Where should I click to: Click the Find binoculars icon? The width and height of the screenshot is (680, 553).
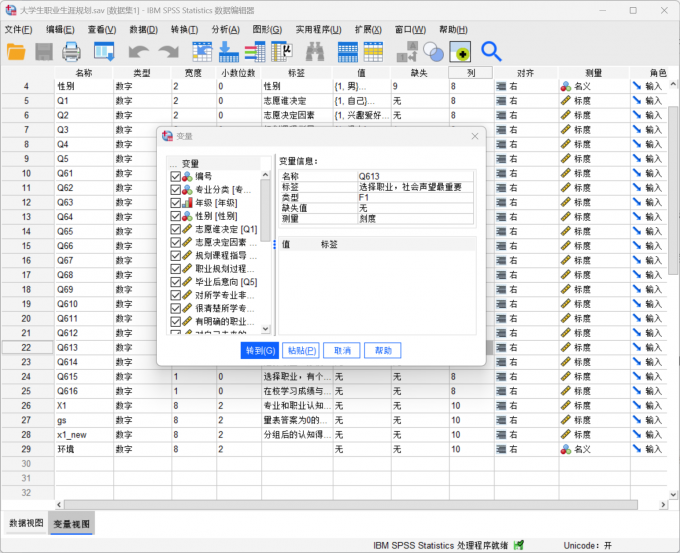pos(315,52)
